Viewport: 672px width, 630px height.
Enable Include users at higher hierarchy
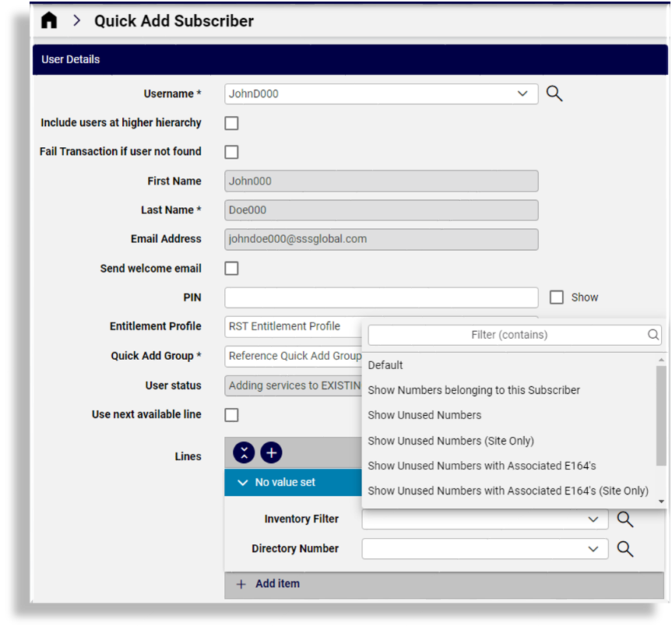click(231, 122)
